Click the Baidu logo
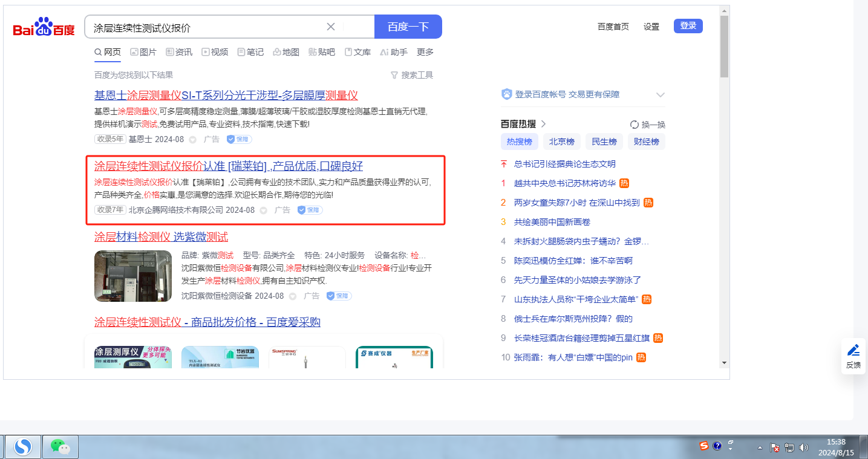This screenshot has height=459, width=868. pyautogui.click(x=44, y=27)
